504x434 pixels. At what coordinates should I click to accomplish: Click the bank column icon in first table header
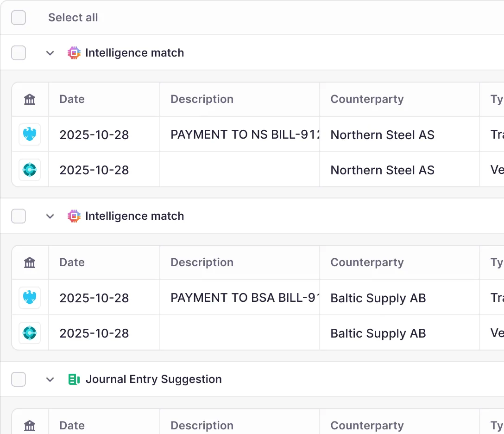click(30, 99)
